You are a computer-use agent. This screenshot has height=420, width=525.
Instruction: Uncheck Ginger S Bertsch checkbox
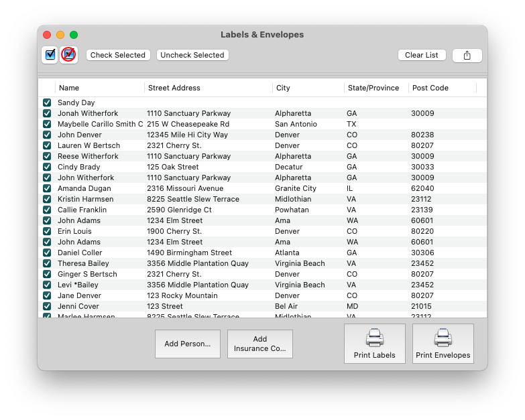click(x=47, y=274)
